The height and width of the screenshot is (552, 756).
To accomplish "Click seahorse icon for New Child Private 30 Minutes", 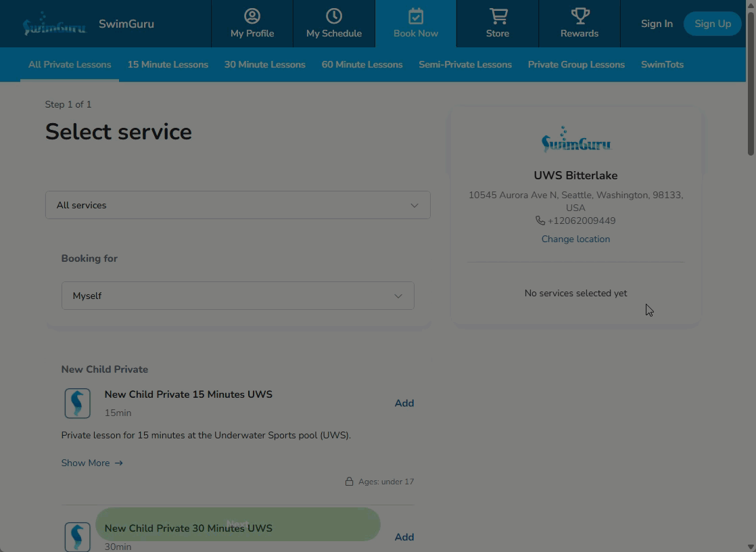I will 78,537.
